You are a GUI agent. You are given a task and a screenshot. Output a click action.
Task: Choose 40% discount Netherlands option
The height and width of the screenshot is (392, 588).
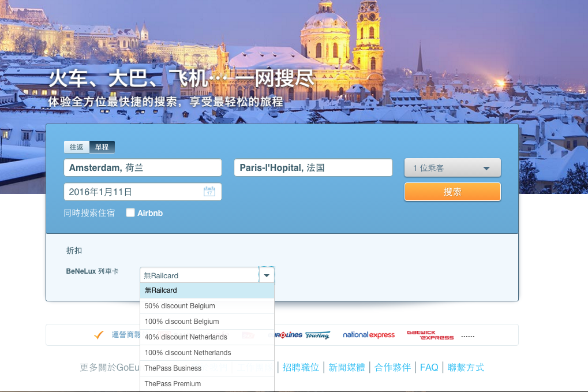207,337
